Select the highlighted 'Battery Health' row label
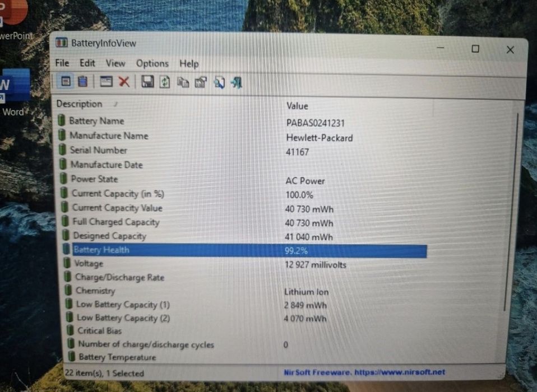The width and height of the screenshot is (537, 392). click(x=101, y=250)
